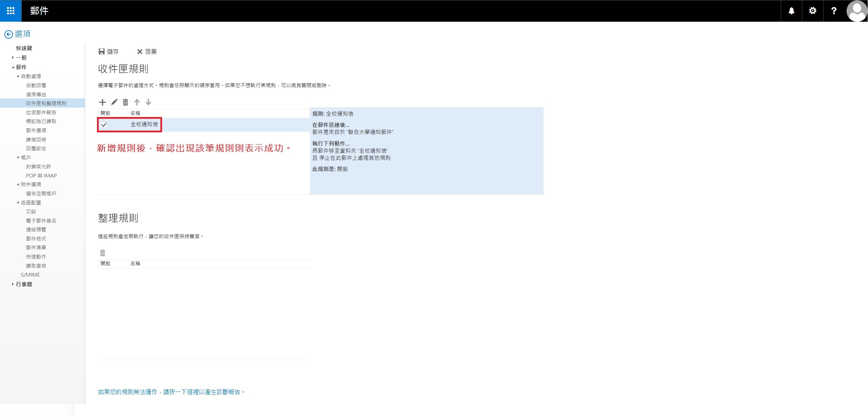This screenshot has height=417, width=868.
Task: Click the help question mark icon
Action: 834,11
